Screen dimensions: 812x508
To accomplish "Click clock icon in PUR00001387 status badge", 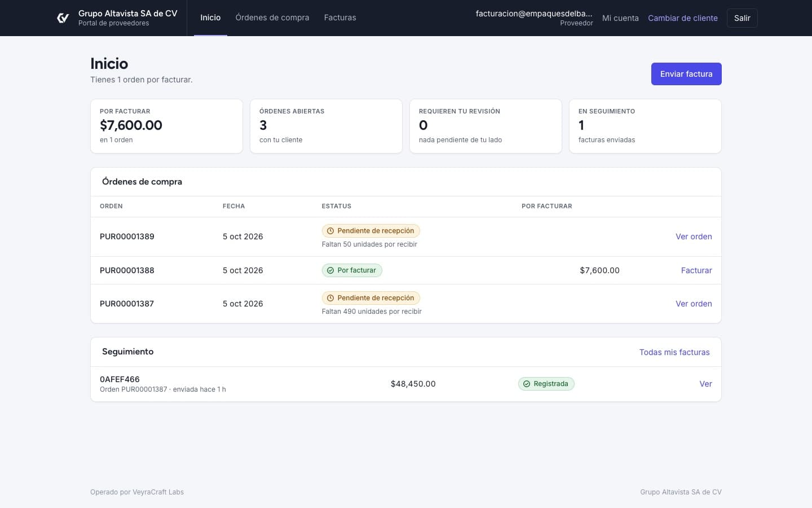I will click(330, 298).
